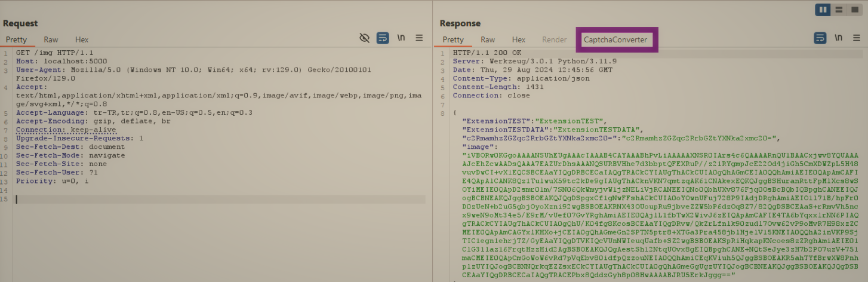Viewport: 868px width, 282px height.
Task: Switch Response view to the Hex tab
Action: [519, 39]
